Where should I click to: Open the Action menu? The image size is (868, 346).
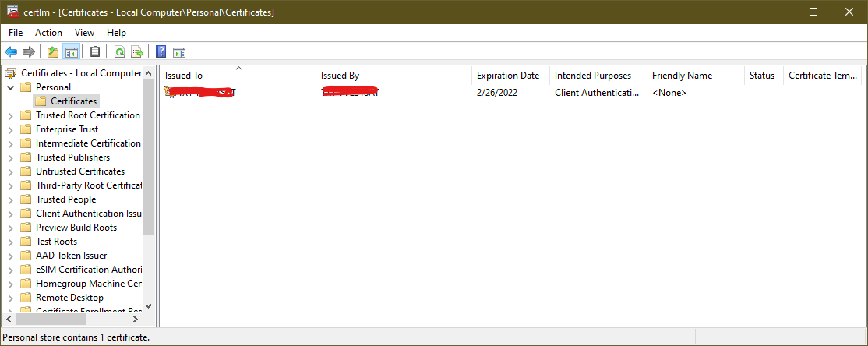(48, 33)
